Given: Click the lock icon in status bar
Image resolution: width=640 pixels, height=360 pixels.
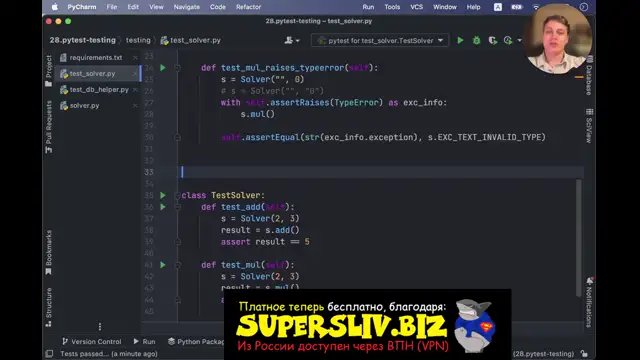Looking at the screenshot, I should coord(584,354).
